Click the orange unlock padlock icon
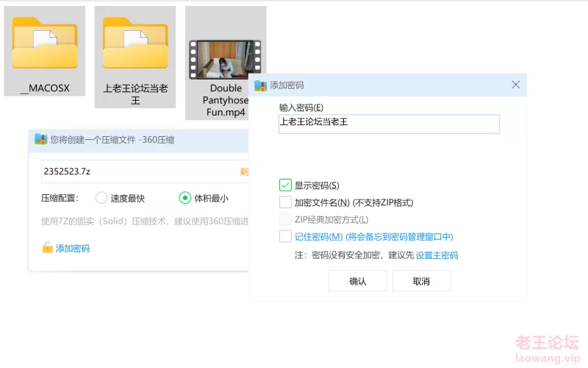This screenshot has height=368, width=588. click(47, 248)
